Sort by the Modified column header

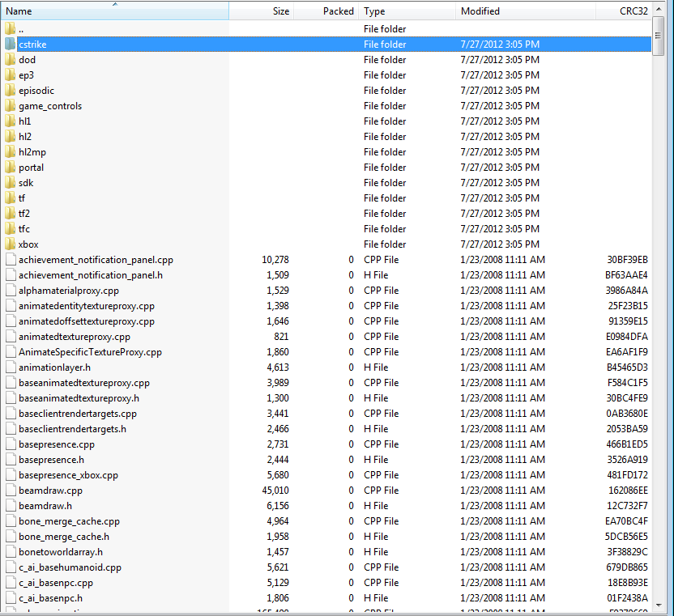(x=526, y=11)
